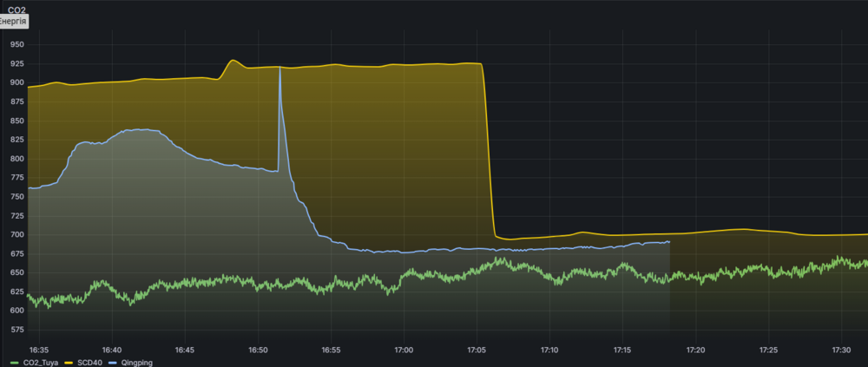
Task: Click the 800 Y-axis label
Action: (17, 159)
